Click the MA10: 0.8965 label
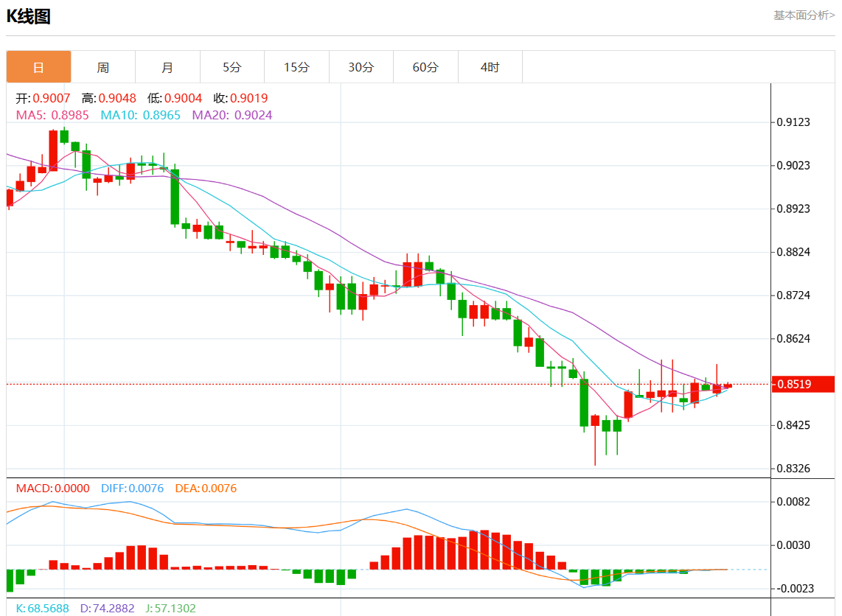This screenshot has height=616, width=842. [x=141, y=116]
